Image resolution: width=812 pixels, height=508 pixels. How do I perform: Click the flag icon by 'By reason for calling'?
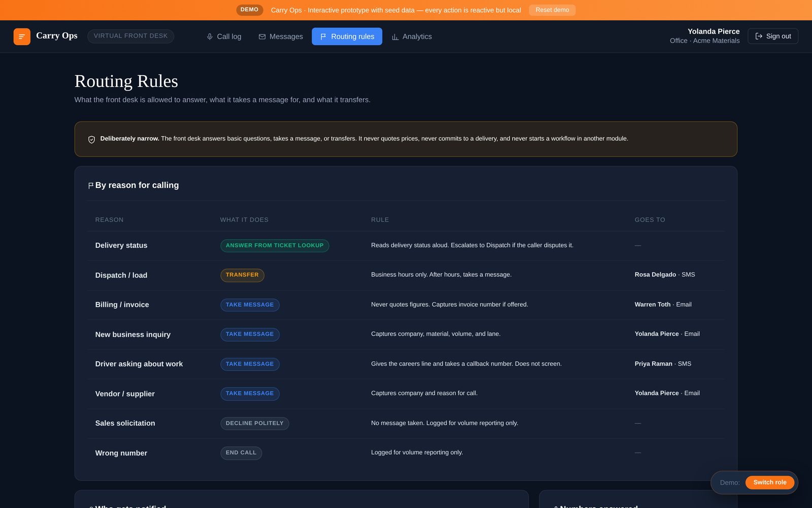point(91,185)
